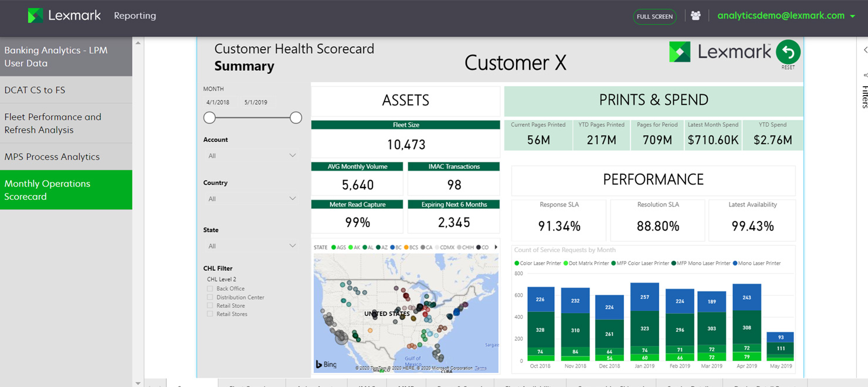Viewport: 868px width, 387px height.
Task: Open the analyticsdemo@lexmark.com account menu
Action: [786, 16]
